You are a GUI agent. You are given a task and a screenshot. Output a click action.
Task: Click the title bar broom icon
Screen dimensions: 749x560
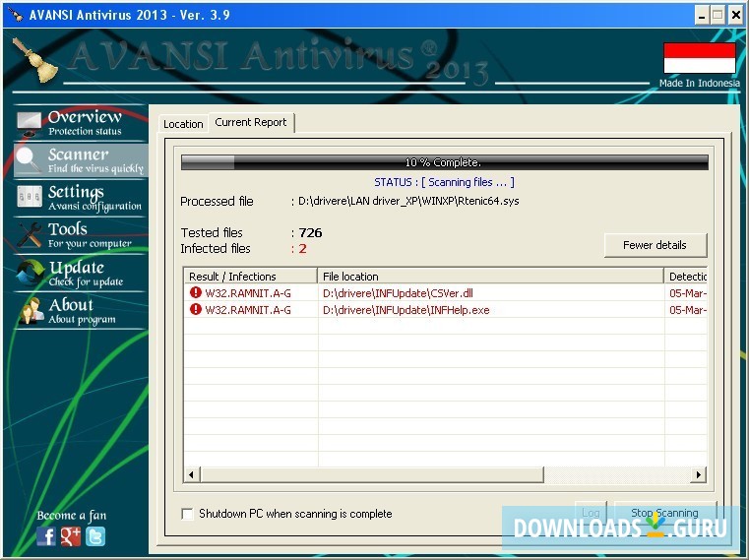tap(17, 15)
